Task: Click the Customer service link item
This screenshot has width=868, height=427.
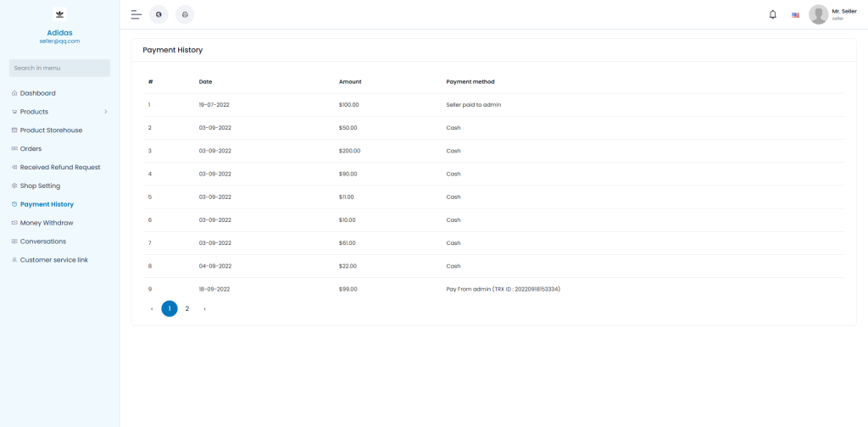Action: [x=53, y=260]
